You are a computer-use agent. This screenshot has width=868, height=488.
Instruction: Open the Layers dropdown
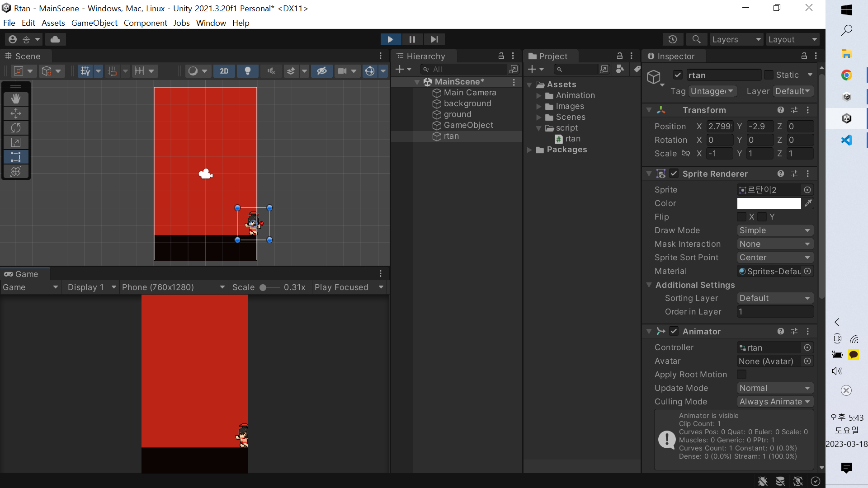pyautogui.click(x=736, y=39)
